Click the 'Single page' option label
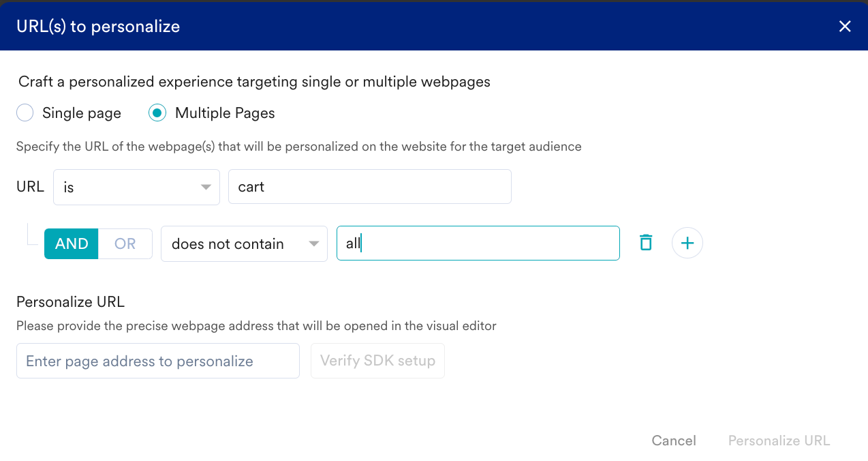Viewport: 868px width, 461px height. [82, 113]
